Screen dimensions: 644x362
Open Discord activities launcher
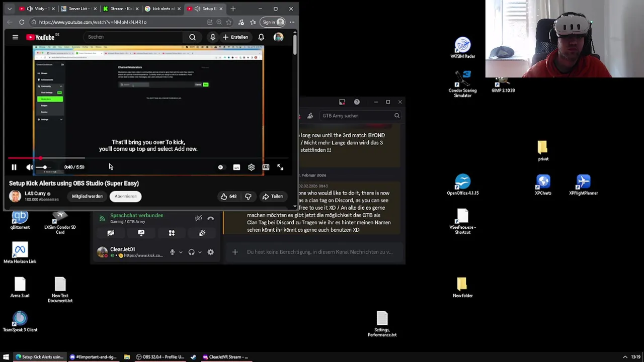pos(172,233)
